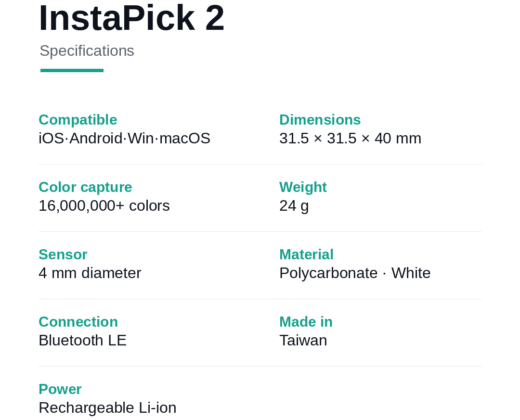Select the 16,000,000+ colors value
Screen dimensions: 520x420
(x=104, y=206)
